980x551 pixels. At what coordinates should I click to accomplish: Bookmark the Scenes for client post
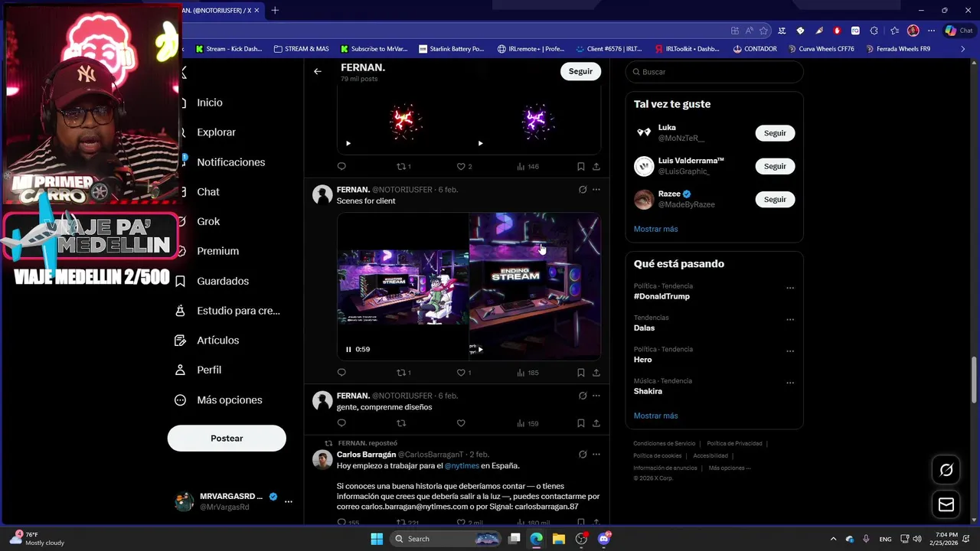pos(580,373)
